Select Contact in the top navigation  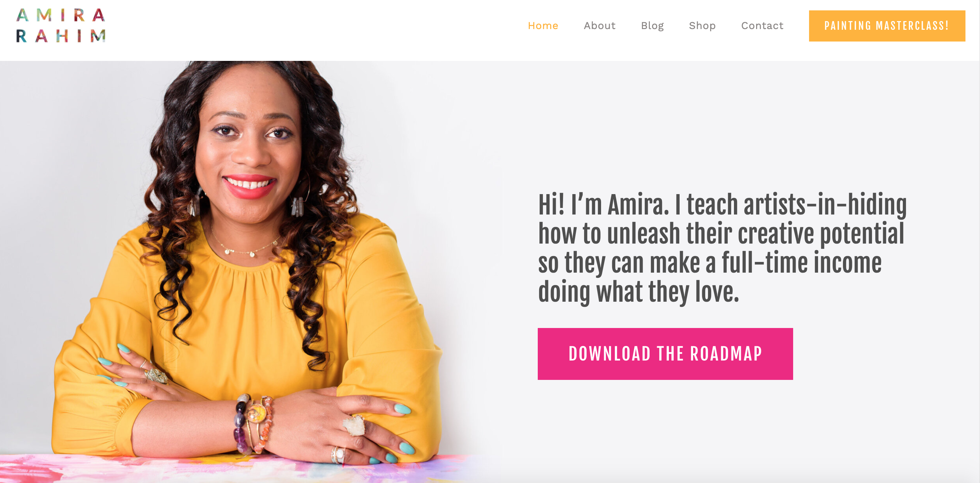(762, 26)
